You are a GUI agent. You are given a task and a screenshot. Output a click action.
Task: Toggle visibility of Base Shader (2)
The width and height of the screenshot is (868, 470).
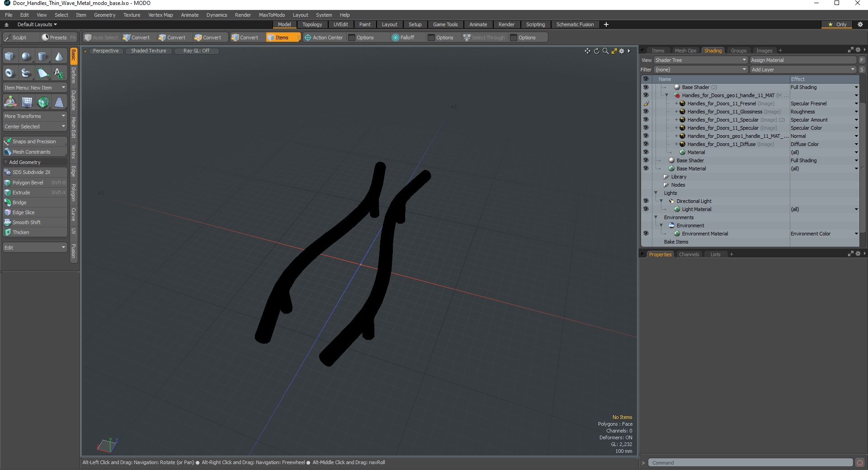tap(646, 87)
